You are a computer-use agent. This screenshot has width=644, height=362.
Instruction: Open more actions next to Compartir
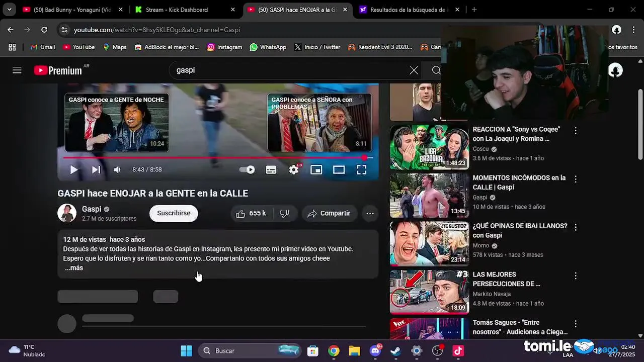370,213
